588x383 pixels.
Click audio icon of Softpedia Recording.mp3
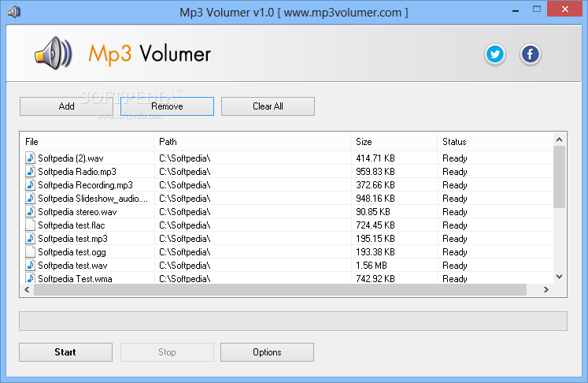31,184
